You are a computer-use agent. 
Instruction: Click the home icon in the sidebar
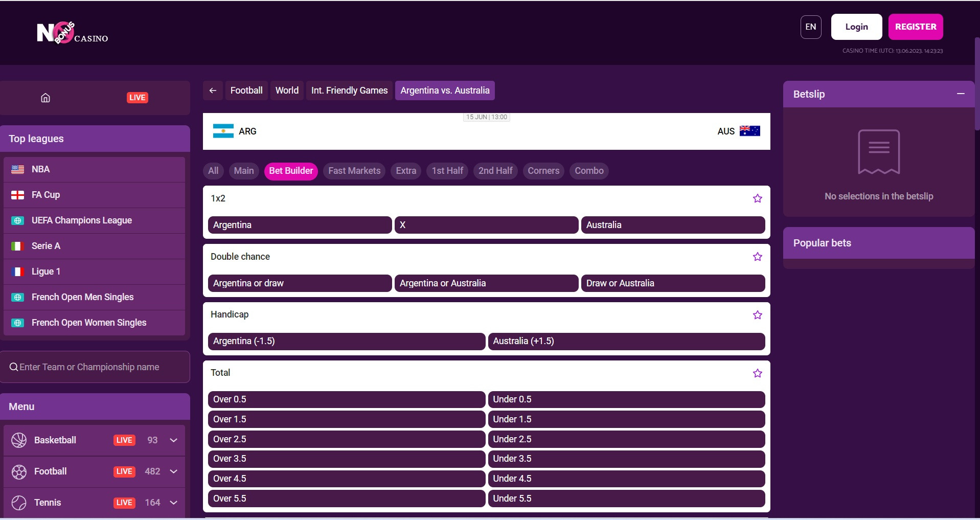coord(45,98)
